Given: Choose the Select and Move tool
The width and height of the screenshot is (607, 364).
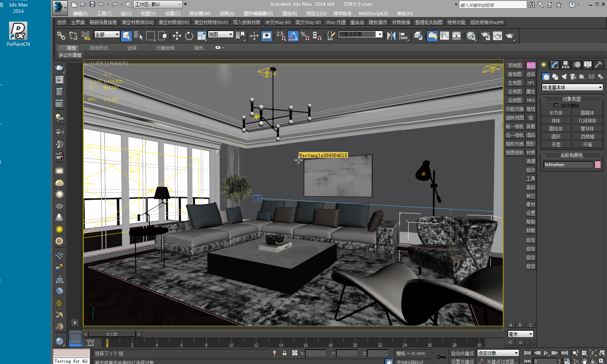Looking at the screenshot, I should pos(177,36).
